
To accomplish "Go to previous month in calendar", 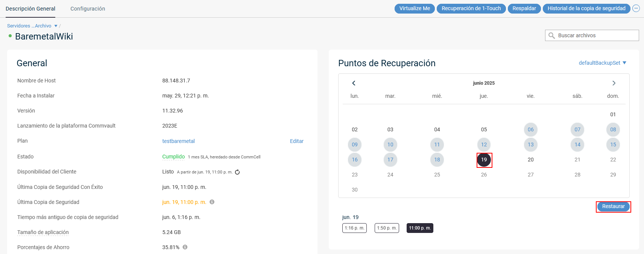I will tap(354, 83).
